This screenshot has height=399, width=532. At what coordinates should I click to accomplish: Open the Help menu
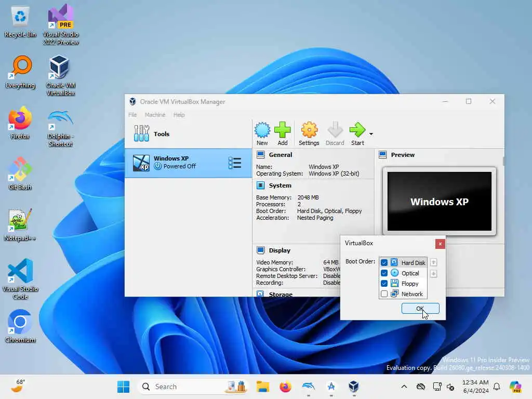179,115
